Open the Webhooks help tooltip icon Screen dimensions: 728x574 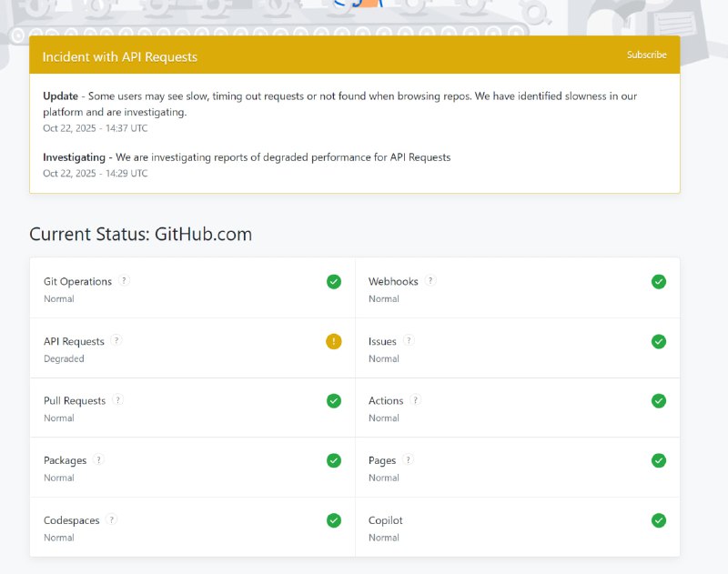430,281
